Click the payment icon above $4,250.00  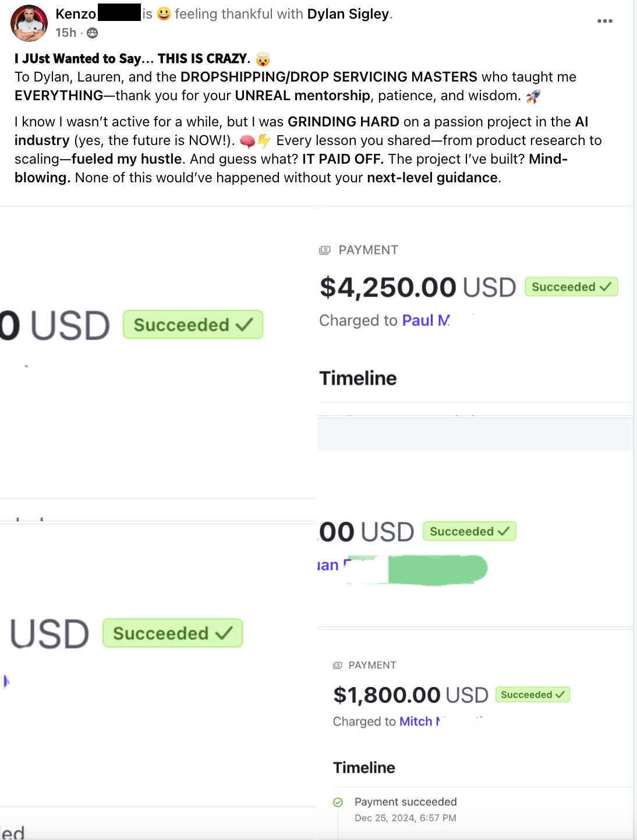[x=325, y=250]
